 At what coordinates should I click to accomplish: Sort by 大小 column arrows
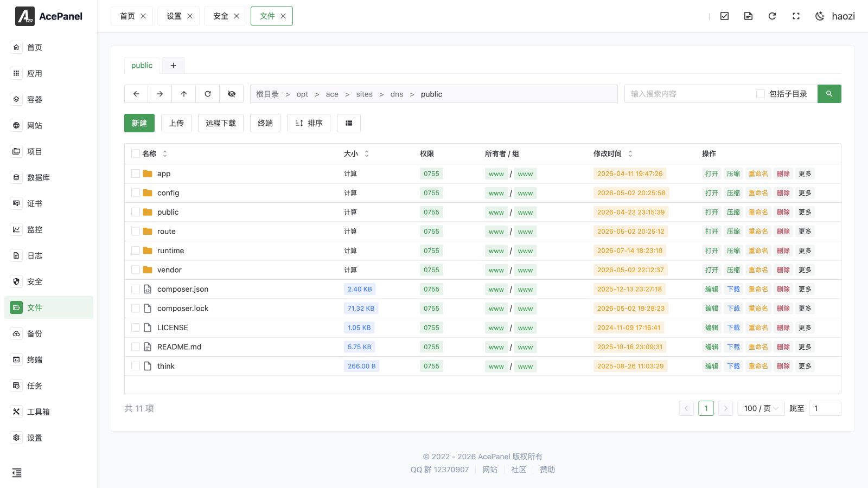(x=367, y=154)
